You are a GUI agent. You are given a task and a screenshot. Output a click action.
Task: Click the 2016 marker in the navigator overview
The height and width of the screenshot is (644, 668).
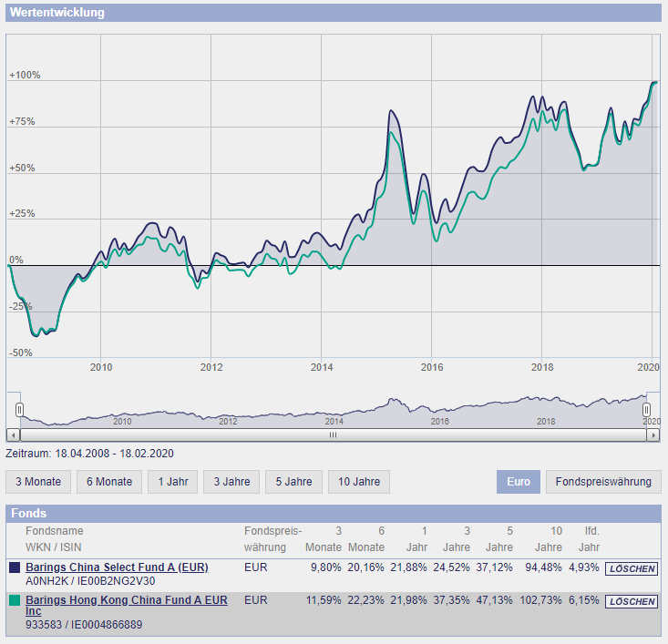(439, 421)
